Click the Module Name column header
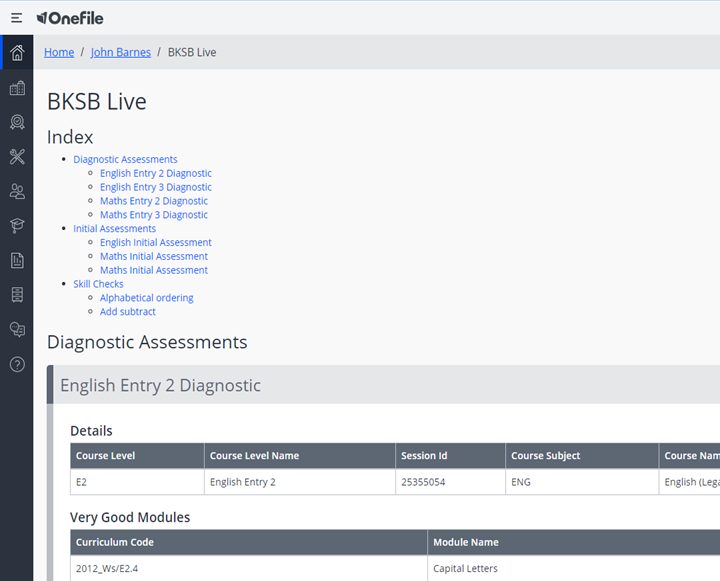The height and width of the screenshot is (581, 720). [x=574, y=542]
